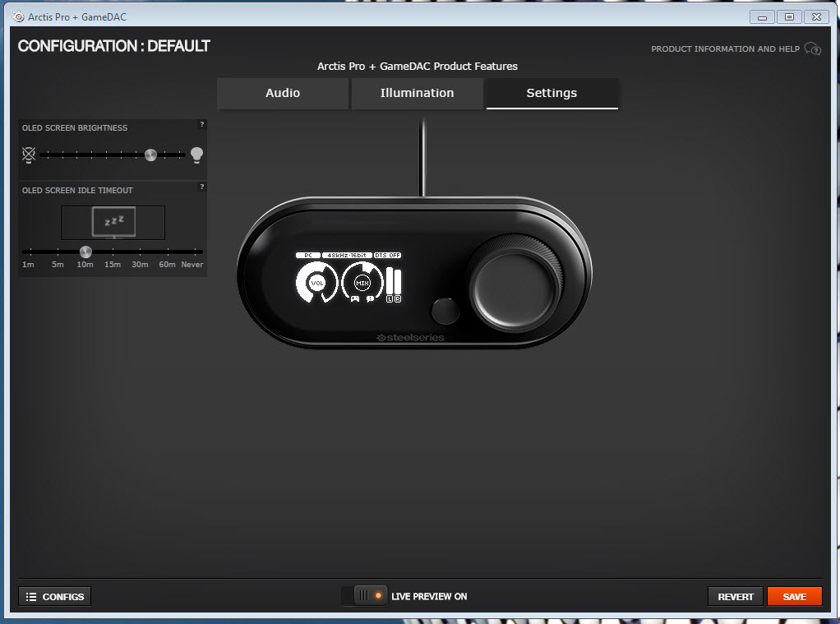The height and width of the screenshot is (624, 840).
Task: Open help for OLED Screen Idle Timeout
Action: click(x=202, y=187)
